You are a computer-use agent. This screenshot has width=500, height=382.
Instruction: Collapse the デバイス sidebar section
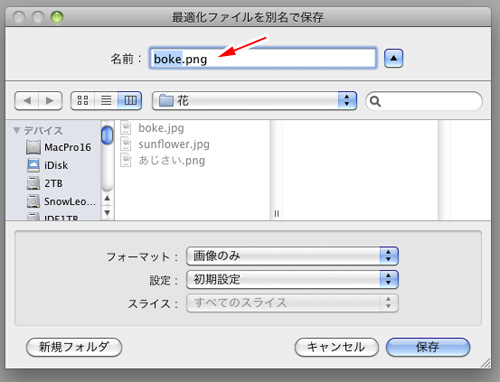[16, 130]
